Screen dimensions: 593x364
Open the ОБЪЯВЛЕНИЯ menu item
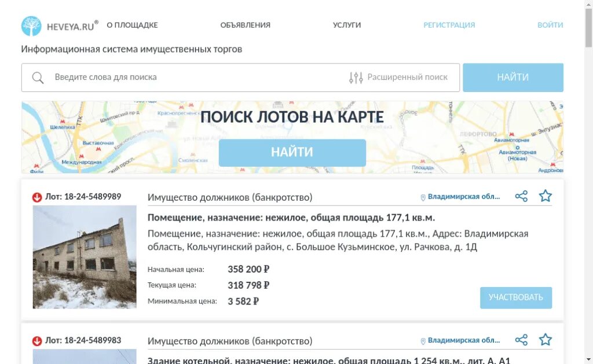(x=246, y=25)
